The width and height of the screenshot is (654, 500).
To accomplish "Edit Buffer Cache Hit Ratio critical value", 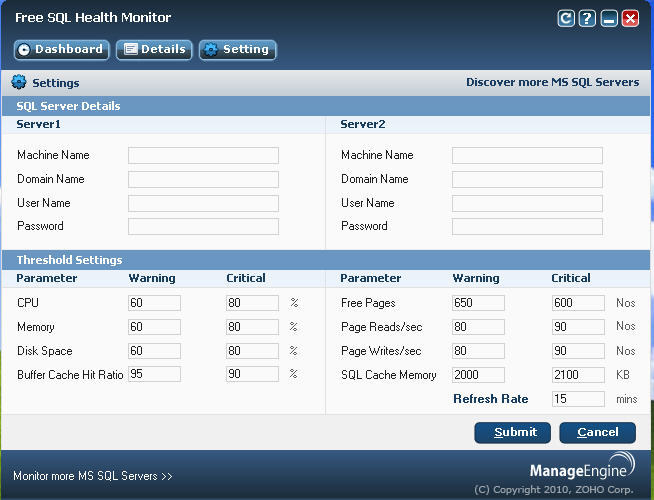I will (252, 374).
